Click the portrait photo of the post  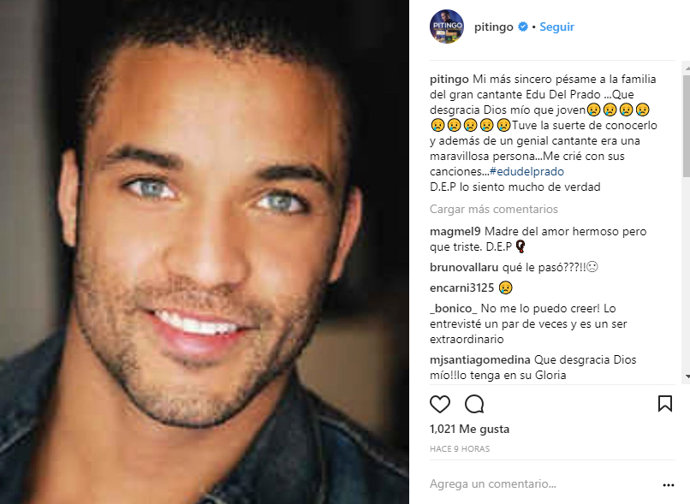[204, 252]
